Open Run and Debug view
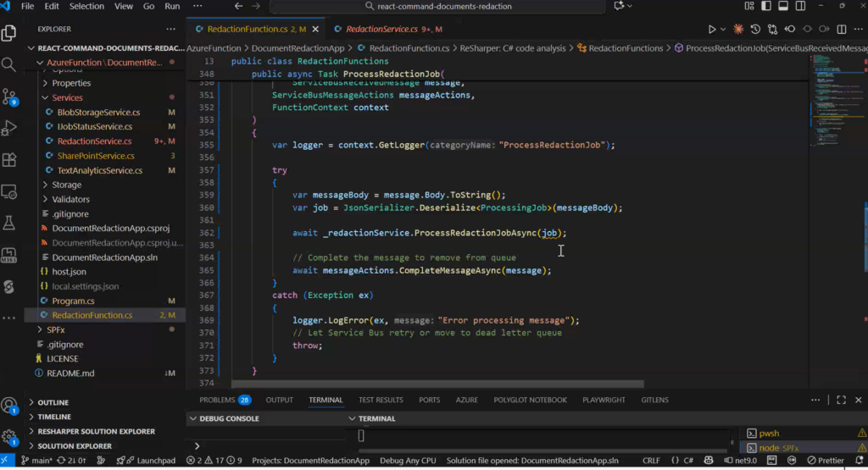This screenshot has width=868, height=470. (9, 128)
